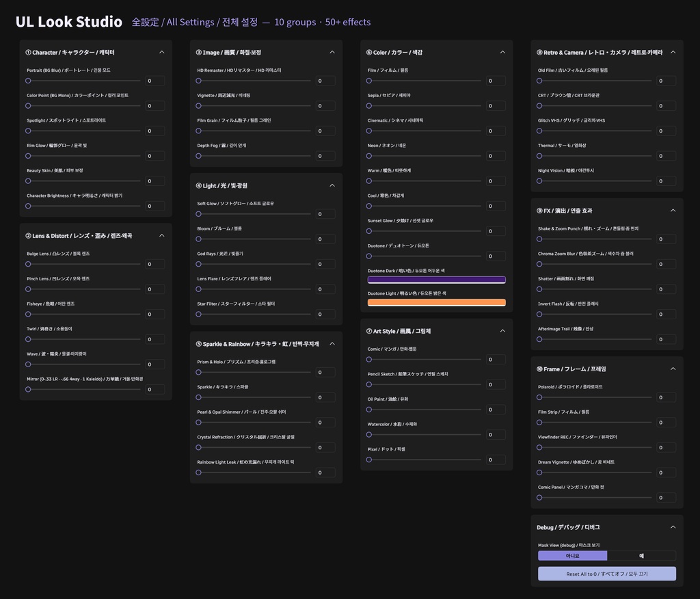This screenshot has width=700, height=599.
Task: Click the Reset All to 0 button
Action: (607, 574)
